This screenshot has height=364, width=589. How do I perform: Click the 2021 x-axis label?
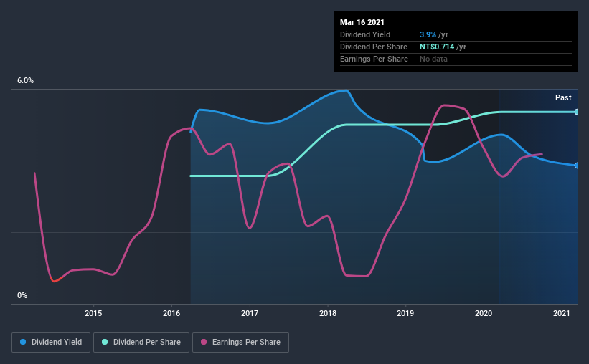click(562, 313)
